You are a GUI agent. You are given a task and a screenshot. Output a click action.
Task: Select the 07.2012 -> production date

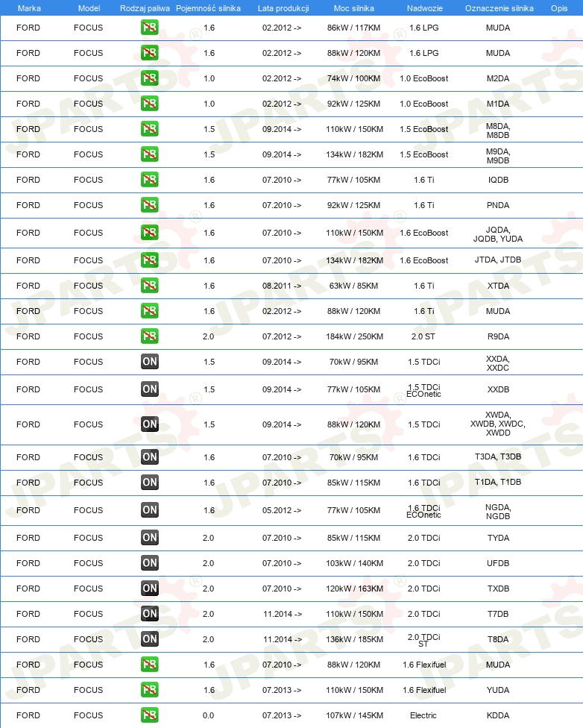click(282, 336)
